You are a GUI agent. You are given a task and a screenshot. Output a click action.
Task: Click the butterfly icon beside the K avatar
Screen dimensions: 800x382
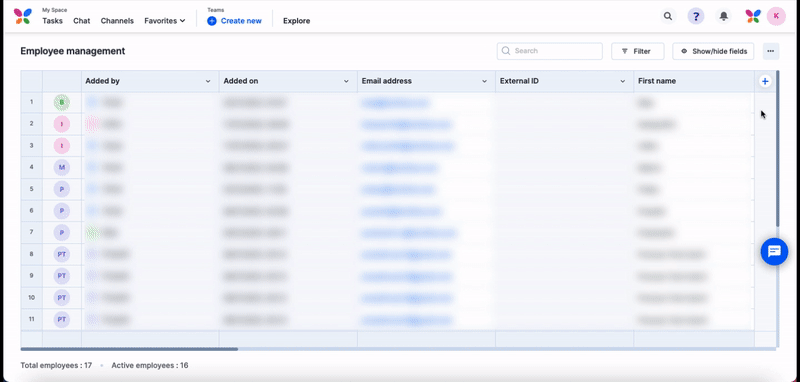[753, 16]
